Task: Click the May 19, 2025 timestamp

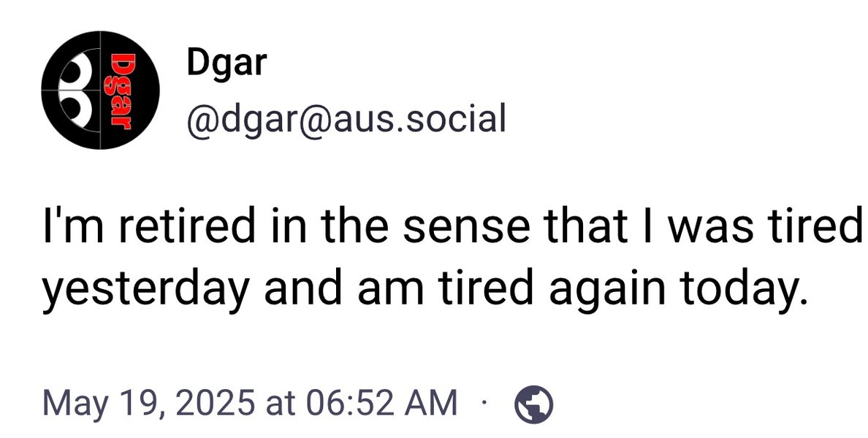Action: tap(250, 403)
